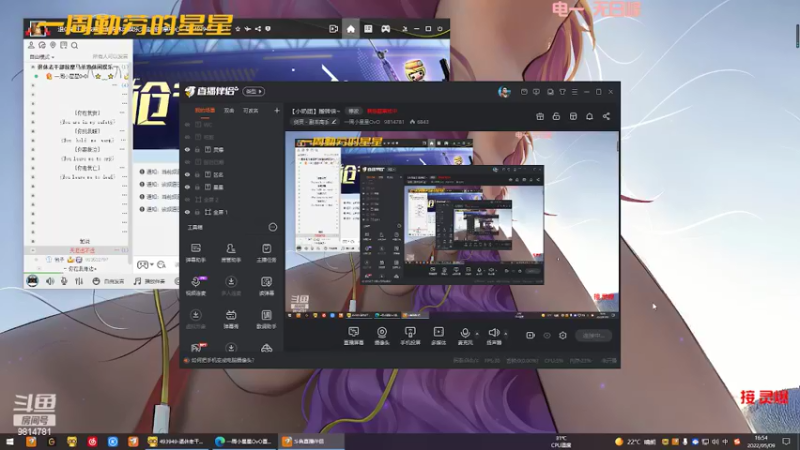
Task: Add a screen capture source in the companion
Action: point(354,336)
